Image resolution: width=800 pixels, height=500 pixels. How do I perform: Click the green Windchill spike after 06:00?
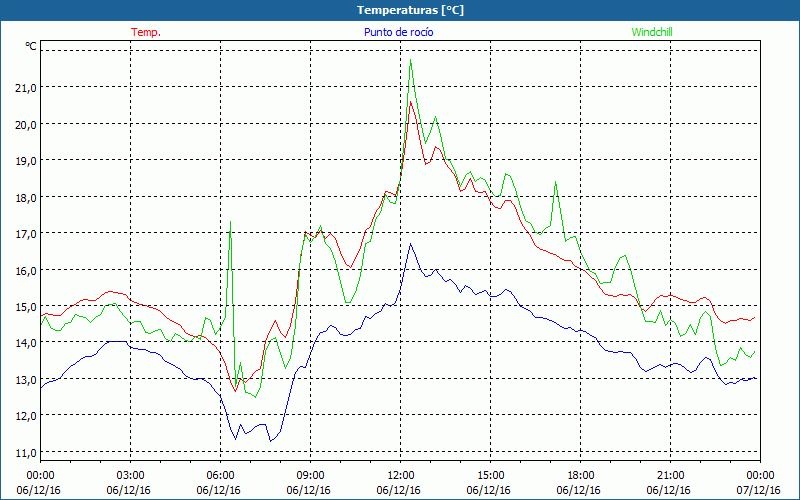231,221
